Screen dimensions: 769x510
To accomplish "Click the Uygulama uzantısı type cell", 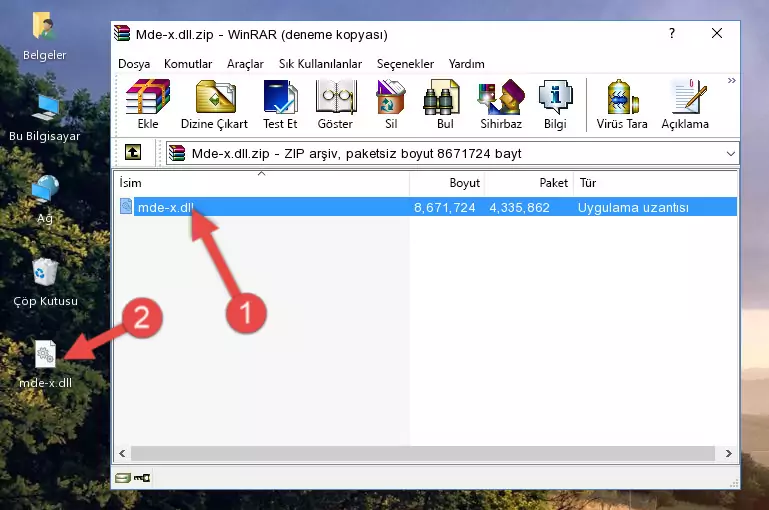I will pyautogui.click(x=633, y=207).
